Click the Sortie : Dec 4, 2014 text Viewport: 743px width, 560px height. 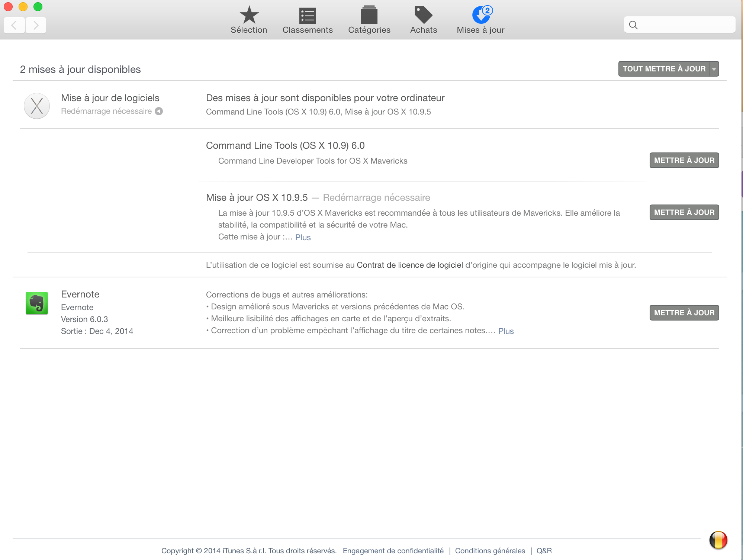pos(97,331)
